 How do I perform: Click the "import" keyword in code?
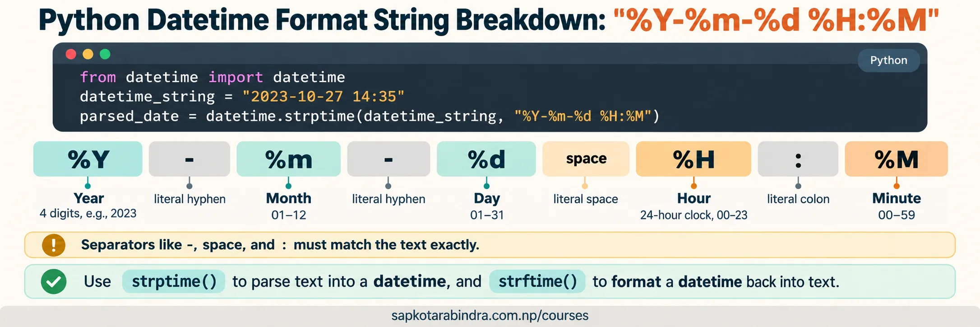pos(236,77)
